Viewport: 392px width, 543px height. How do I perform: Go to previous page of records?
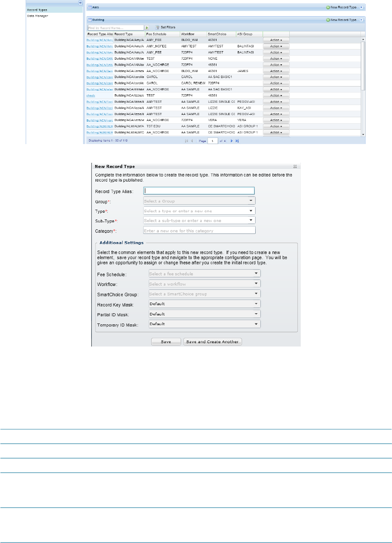click(192, 141)
